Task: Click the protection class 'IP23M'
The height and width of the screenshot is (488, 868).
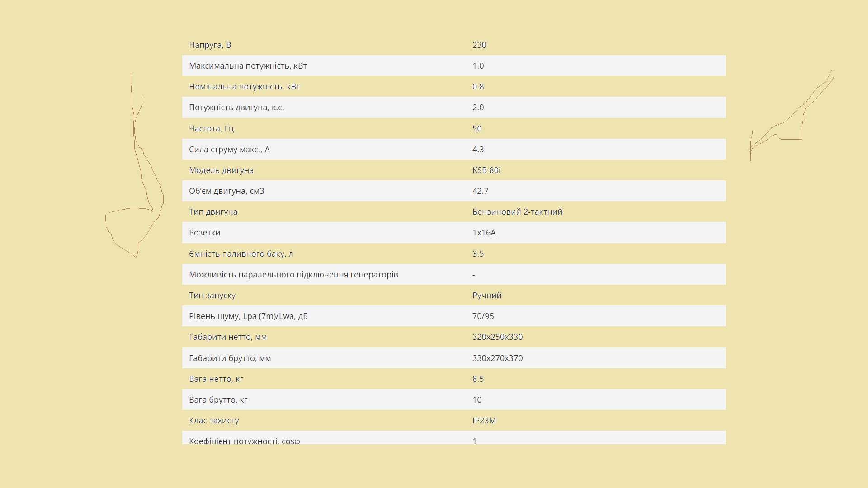Action: point(484,421)
